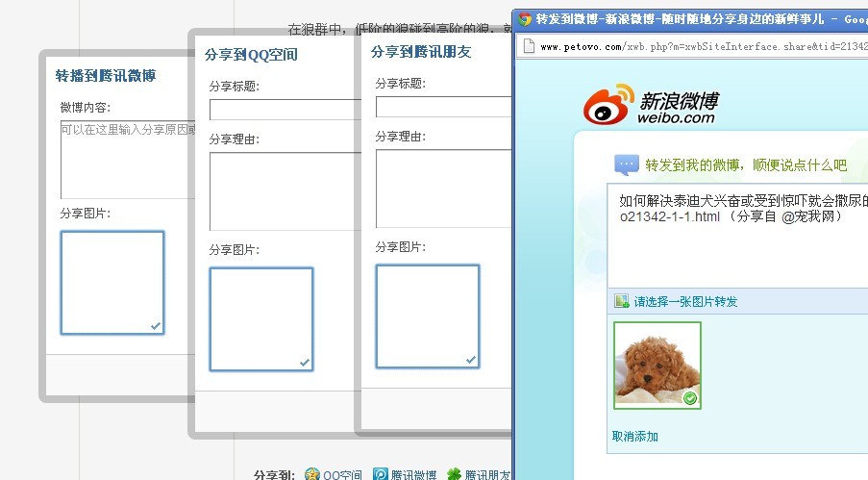
Task: Click the Weibo repost message text box
Action: click(738, 236)
